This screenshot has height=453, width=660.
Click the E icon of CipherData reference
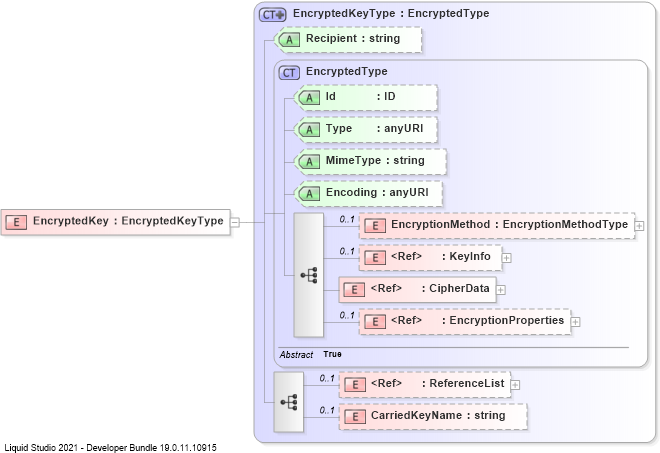click(x=354, y=290)
